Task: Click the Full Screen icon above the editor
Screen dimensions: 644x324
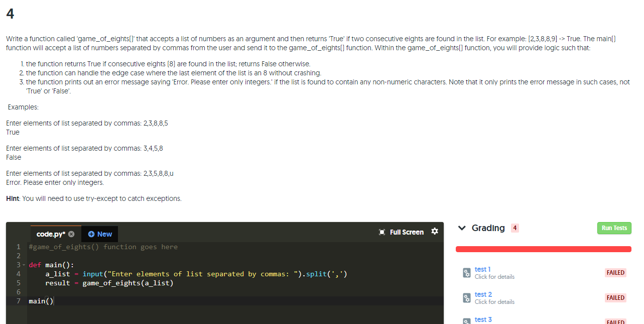Action: [383, 232]
